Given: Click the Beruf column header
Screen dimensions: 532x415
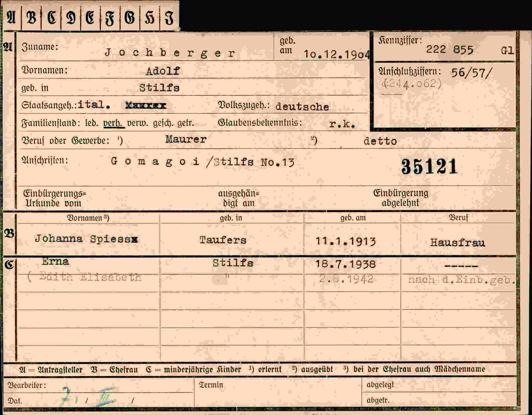Looking at the screenshot, I should 458,218.
